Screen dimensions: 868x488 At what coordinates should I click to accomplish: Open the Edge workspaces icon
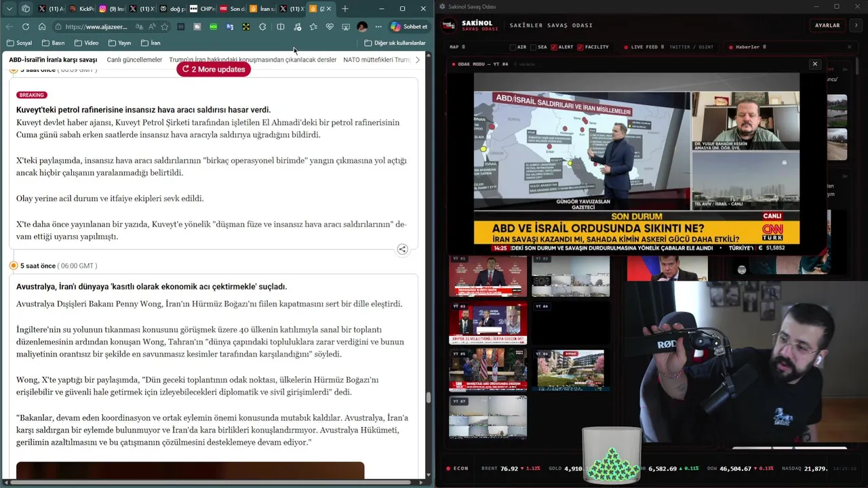click(26, 9)
